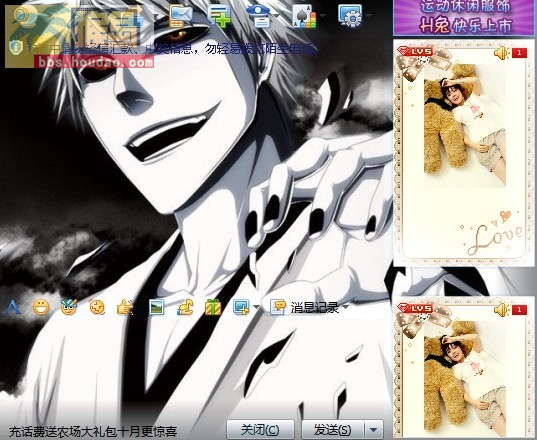Viewport: 537px width, 440px height.
Task: Open the send options arrow beside 发送(S)
Action: [x=374, y=429]
